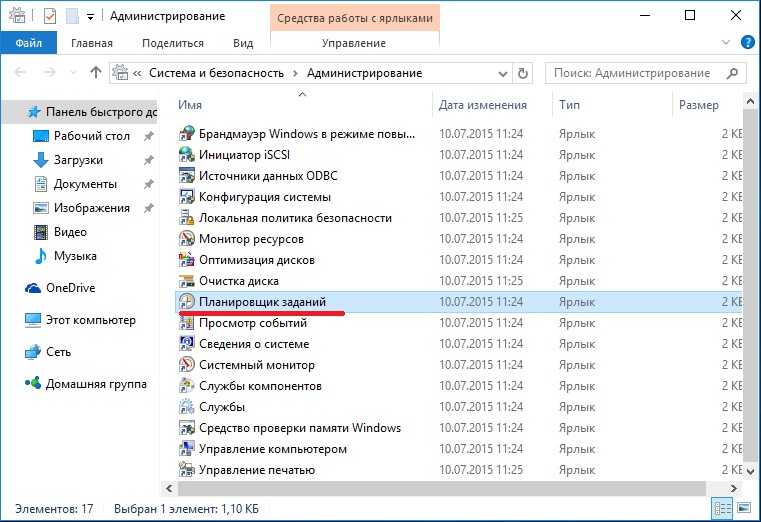This screenshot has width=761, height=522.
Task: Open Документы in the sidebar
Action: coord(85,184)
